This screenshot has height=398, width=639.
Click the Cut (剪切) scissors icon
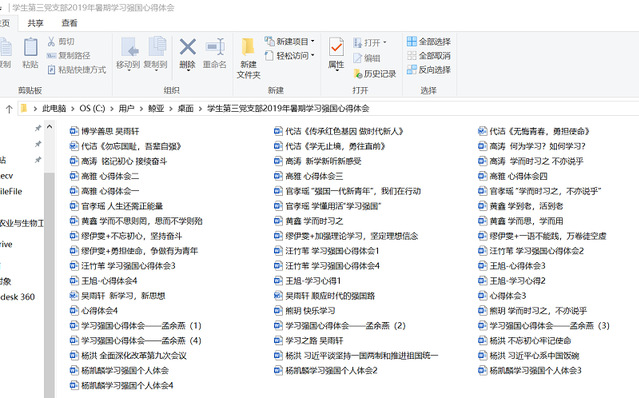coord(51,42)
